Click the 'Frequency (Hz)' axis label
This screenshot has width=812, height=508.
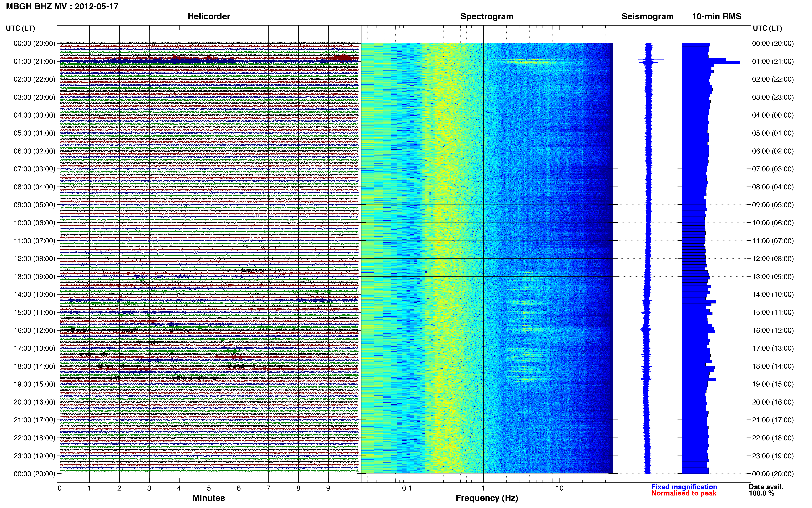(x=487, y=498)
